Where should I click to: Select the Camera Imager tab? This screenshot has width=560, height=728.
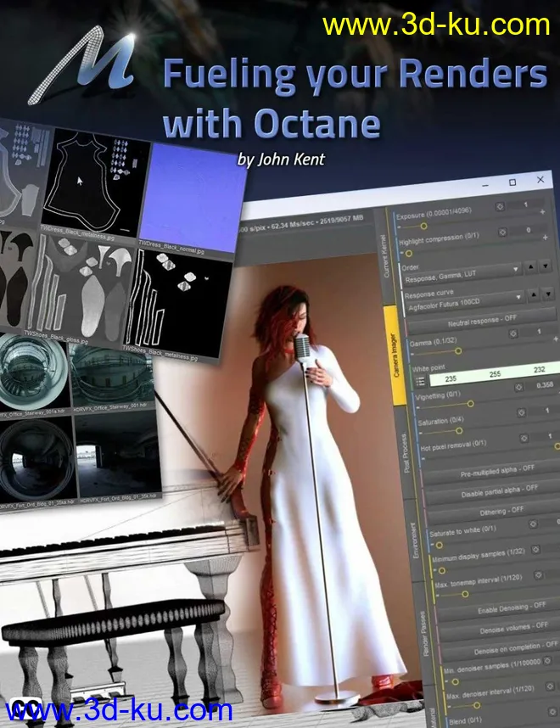pyautogui.click(x=395, y=356)
